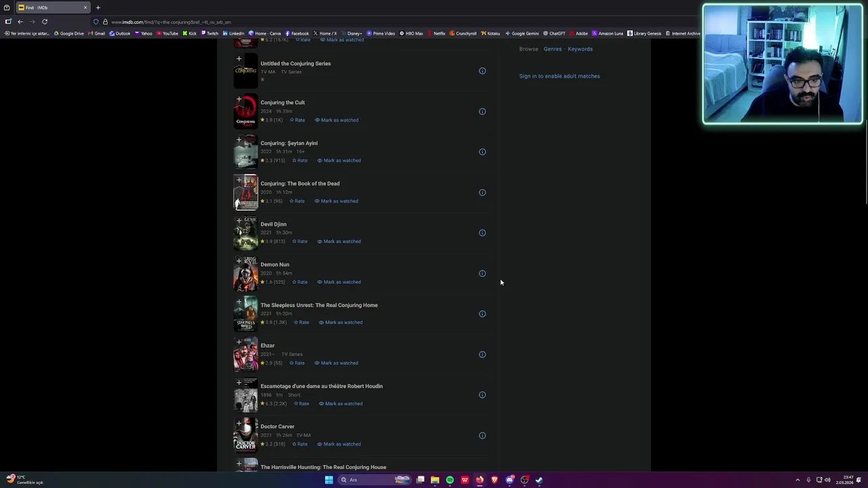Open volume control in system tray
This screenshot has height=488, width=868.
(x=827, y=480)
